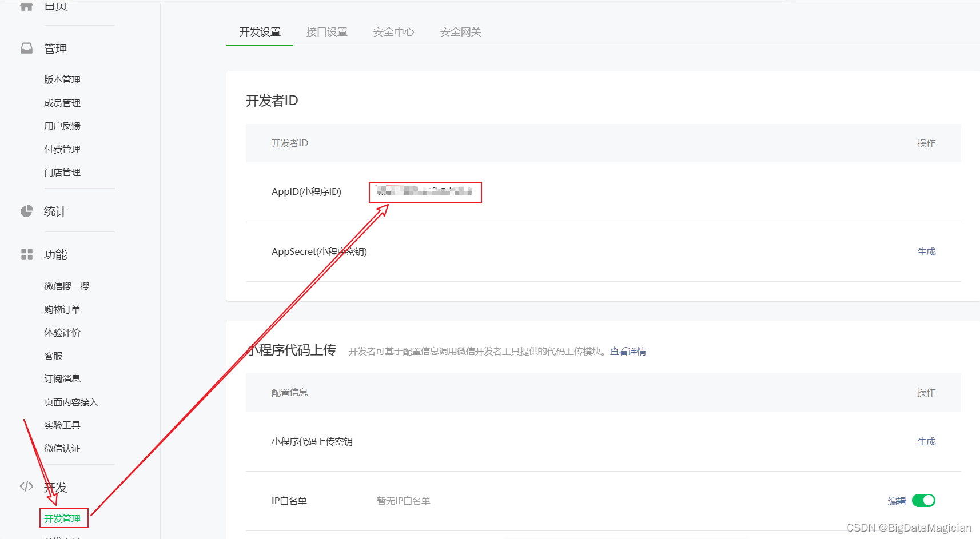Select 开发管理 in sidebar

pyautogui.click(x=62, y=518)
